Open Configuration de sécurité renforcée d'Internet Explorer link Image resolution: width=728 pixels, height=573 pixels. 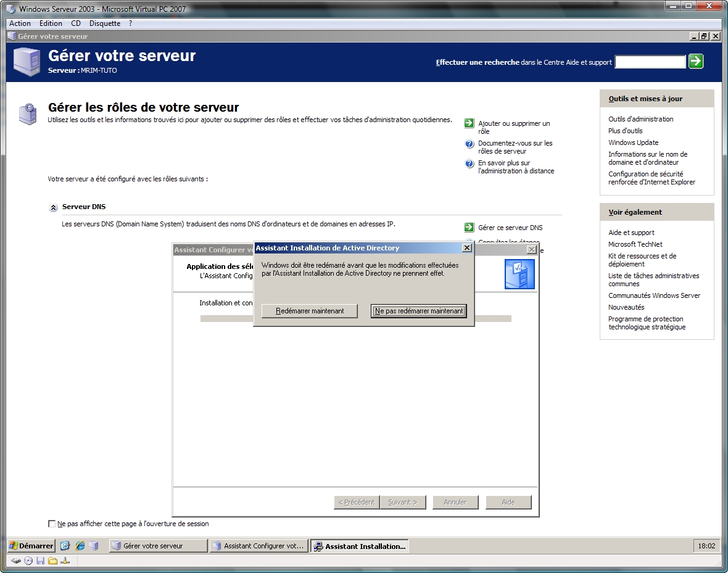[652, 178]
